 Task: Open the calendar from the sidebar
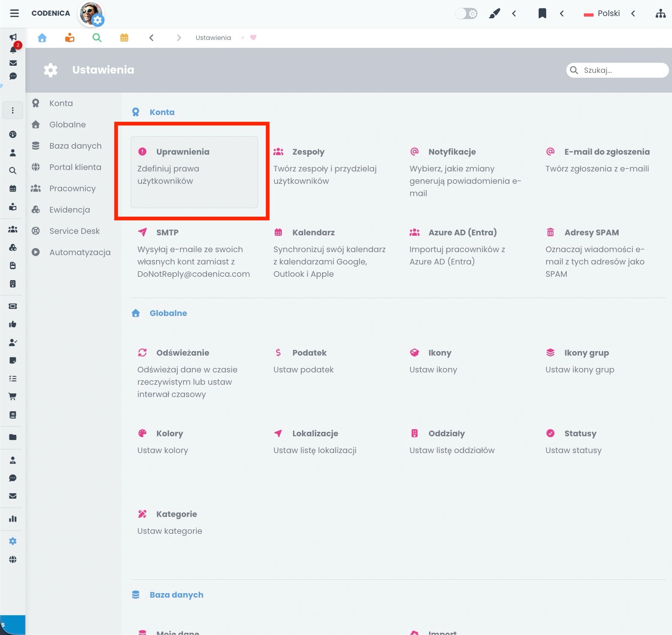(x=13, y=189)
